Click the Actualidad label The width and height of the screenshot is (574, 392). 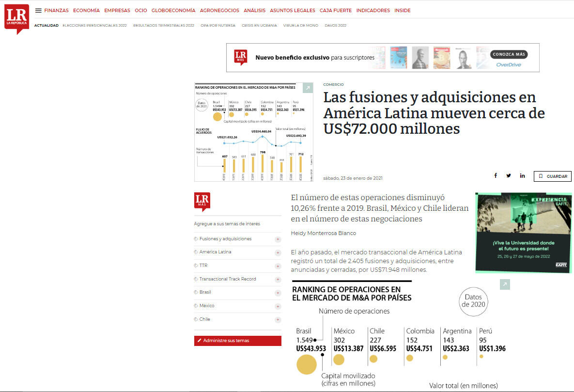[x=47, y=26]
